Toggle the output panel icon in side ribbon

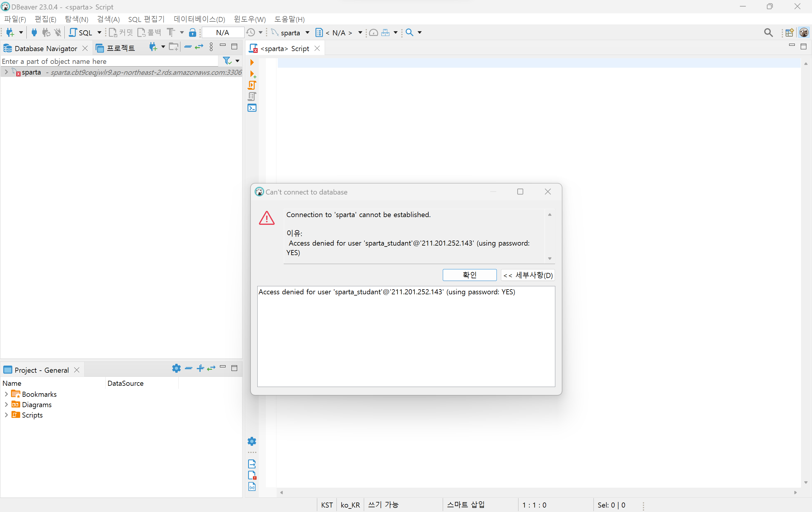(x=252, y=464)
